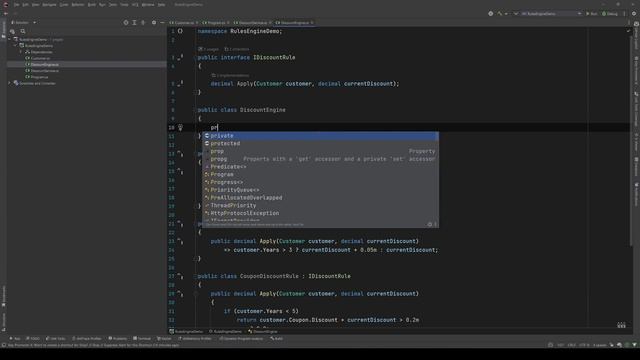Expand the Dependencies node
The width and height of the screenshot is (640, 360).
tap(21, 52)
